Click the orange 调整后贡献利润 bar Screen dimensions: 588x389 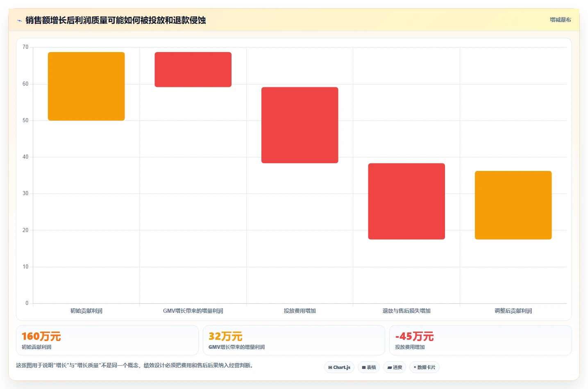pos(513,205)
